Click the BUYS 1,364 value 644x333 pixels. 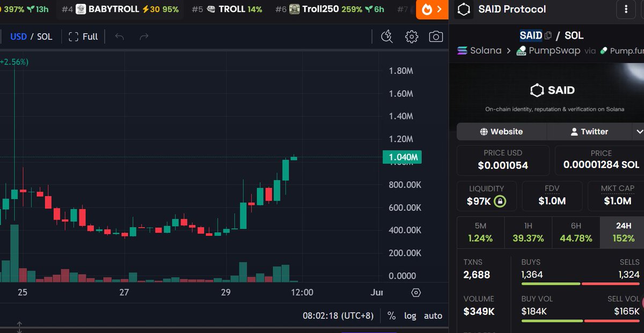click(x=532, y=275)
